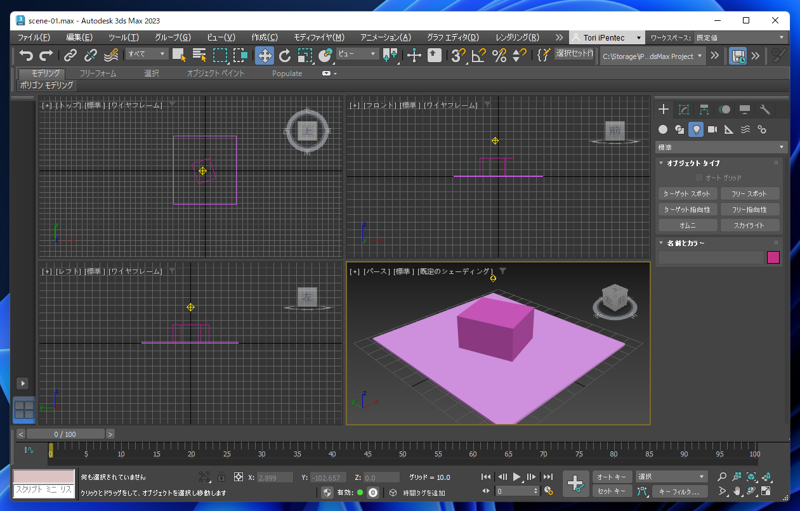Open the すべて selection filter dropdown
This screenshot has height=511, width=800.
pos(146,55)
